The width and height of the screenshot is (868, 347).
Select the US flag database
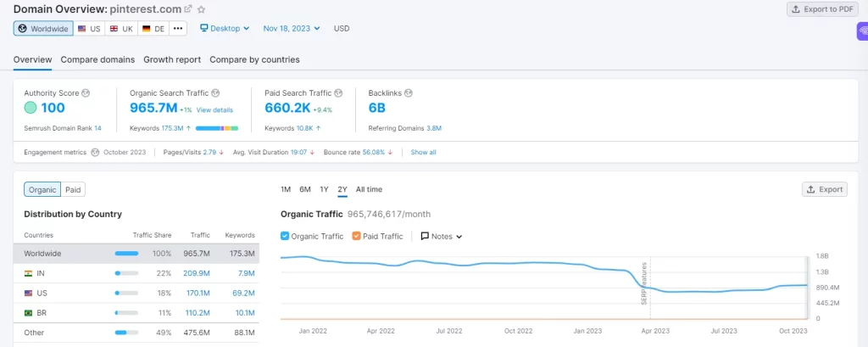tap(88, 28)
